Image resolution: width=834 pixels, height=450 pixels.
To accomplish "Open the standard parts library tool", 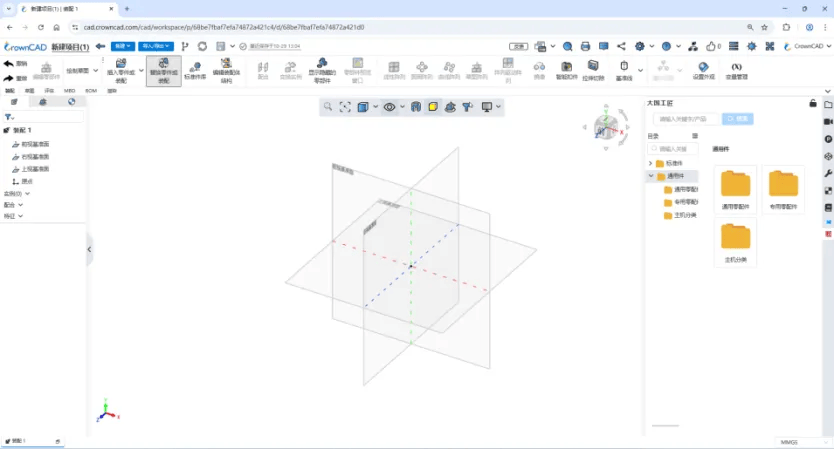I will 195,68.
